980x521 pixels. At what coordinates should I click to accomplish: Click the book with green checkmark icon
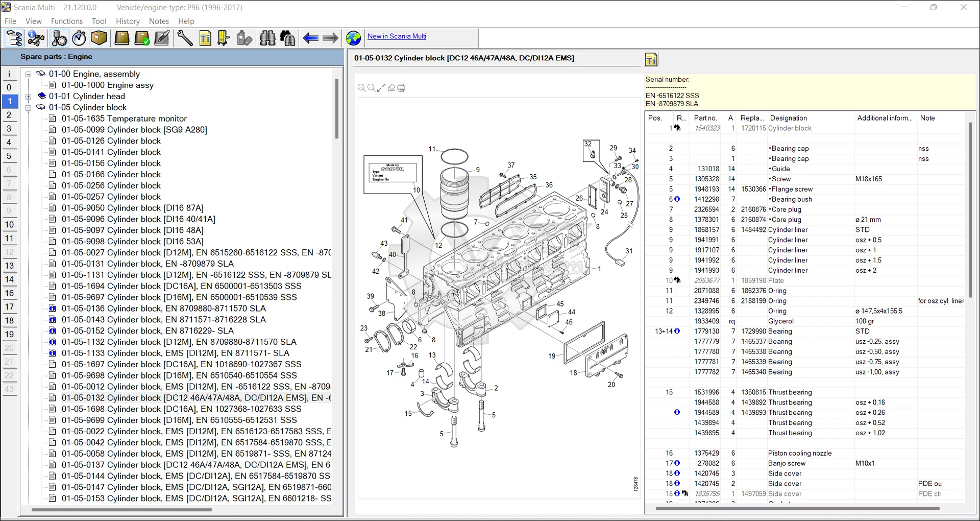(142, 38)
